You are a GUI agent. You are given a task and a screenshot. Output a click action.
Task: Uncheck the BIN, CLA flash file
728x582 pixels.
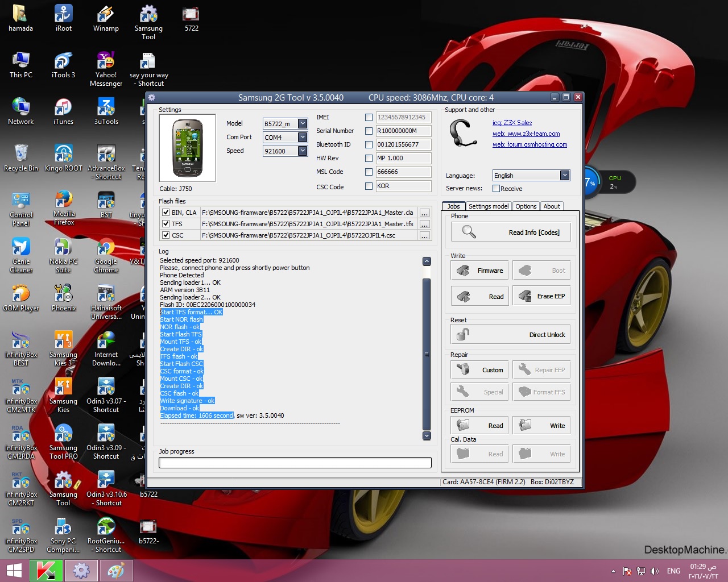tap(166, 213)
